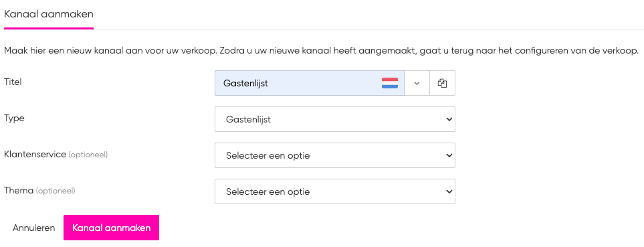The image size is (644, 247).
Task: Expand the language chevron next to Titel
Action: point(417,83)
